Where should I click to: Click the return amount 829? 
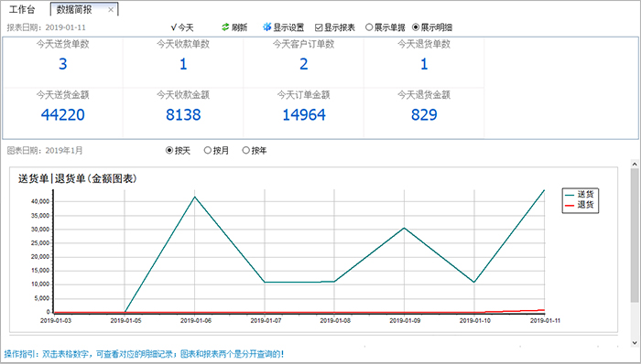424,114
